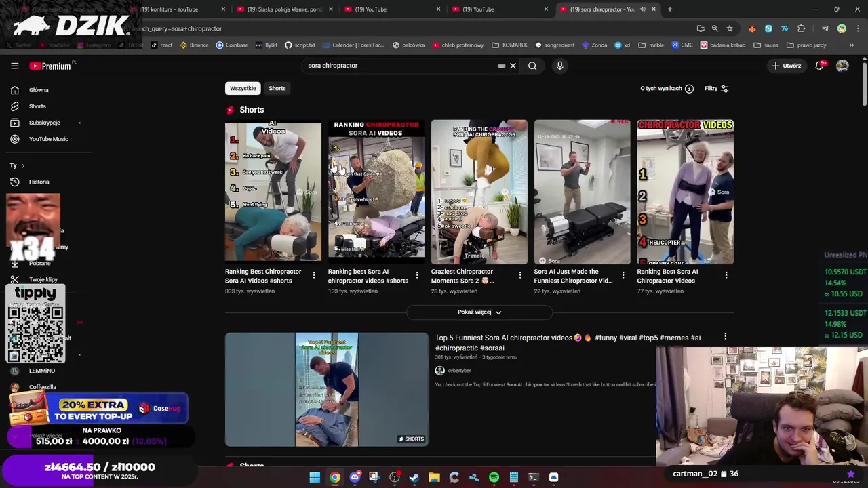Screen dimensions: 868x488
Task: Open options for Ranking Best Sora AI Chiropractor Videos short
Action: coord(726,274)
